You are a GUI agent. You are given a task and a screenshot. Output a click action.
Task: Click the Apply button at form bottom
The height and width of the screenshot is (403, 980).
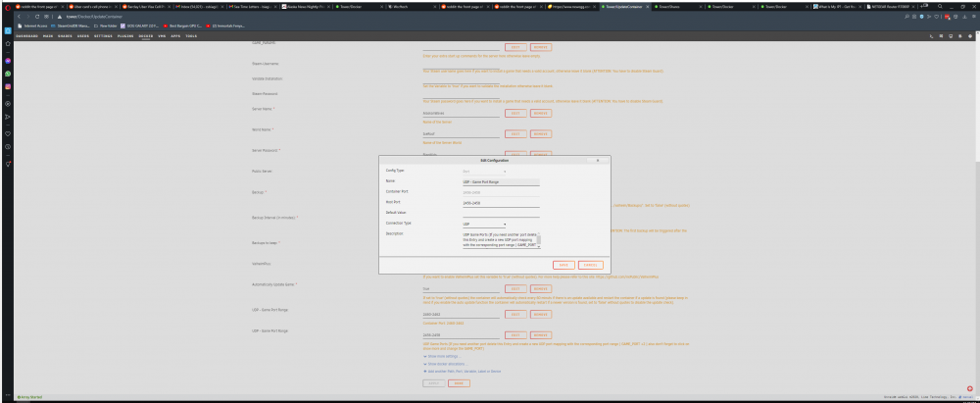click(434, 383)
